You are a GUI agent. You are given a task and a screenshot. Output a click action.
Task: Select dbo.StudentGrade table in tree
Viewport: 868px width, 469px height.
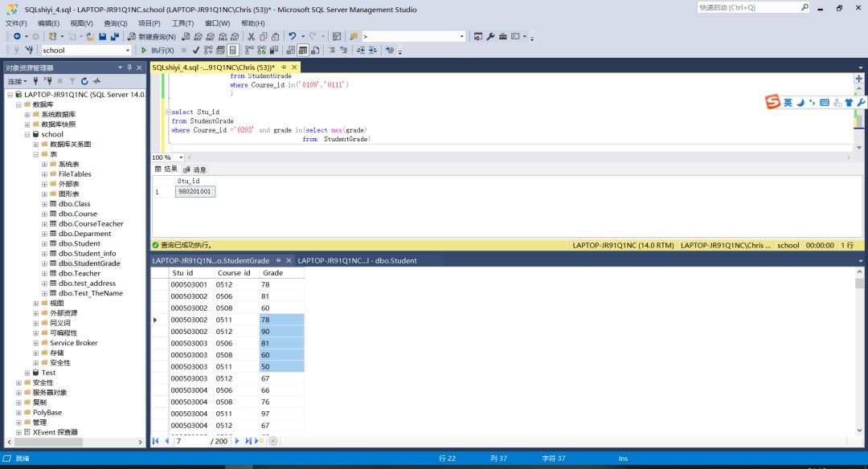(x=88, y=263)
